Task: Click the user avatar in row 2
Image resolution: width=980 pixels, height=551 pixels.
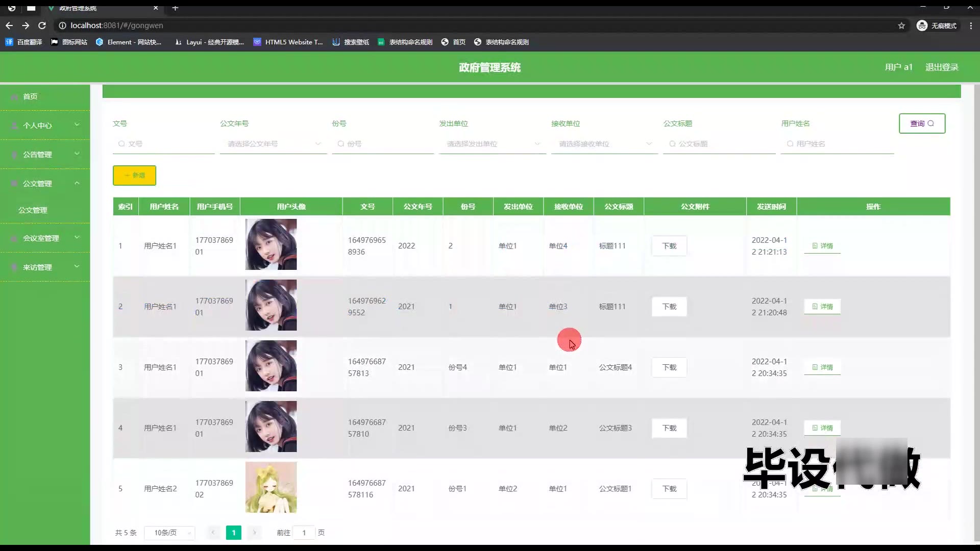Action: (x=271, y=305)
